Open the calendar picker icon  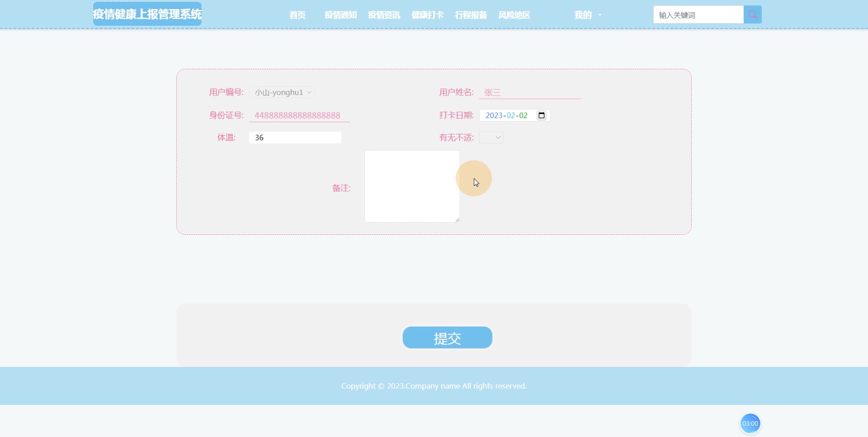(542, 115)
